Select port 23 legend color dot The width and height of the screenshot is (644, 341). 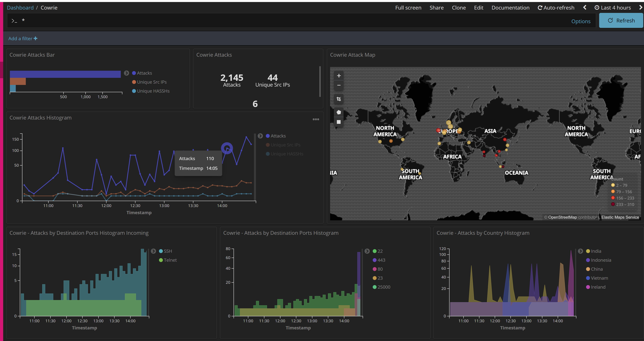[375, 278]
